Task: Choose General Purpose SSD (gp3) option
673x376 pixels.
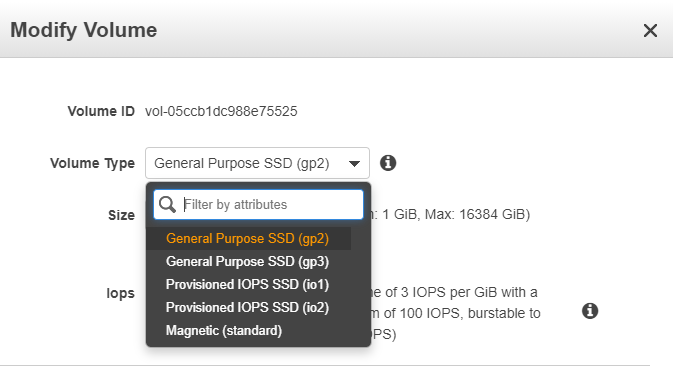Action: point(247,262)
